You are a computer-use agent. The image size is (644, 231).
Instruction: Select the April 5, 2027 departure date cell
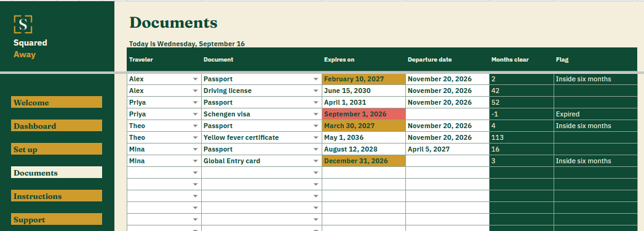pos(448,149)
